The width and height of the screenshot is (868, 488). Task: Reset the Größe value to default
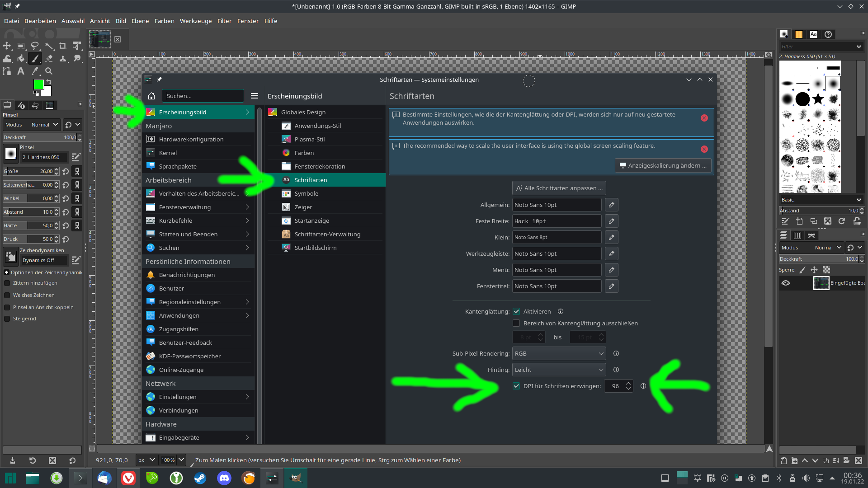coord(66,171)
